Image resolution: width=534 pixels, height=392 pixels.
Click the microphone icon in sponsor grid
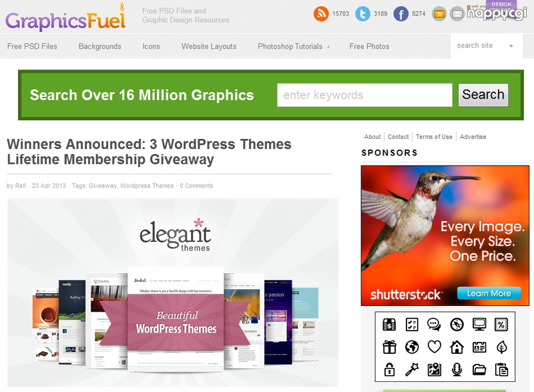[x=457, y=369]
